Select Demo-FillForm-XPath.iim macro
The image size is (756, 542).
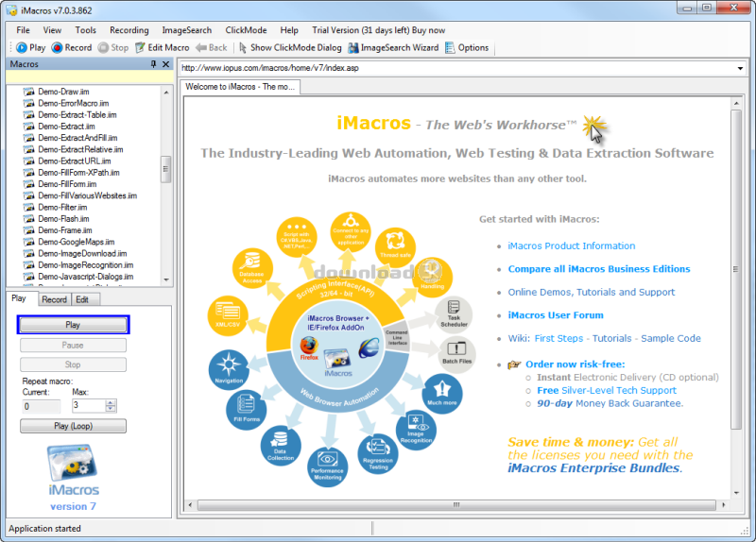tap(78, 173)
